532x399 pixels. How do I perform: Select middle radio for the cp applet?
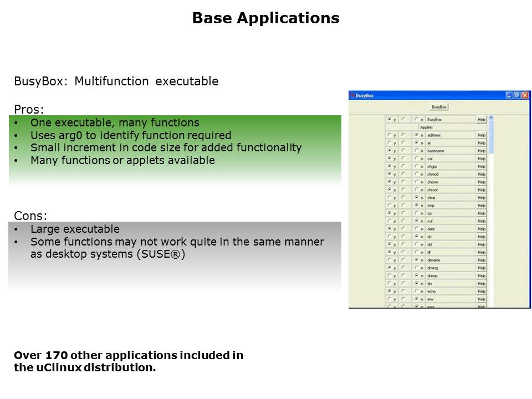coord(402,213)
